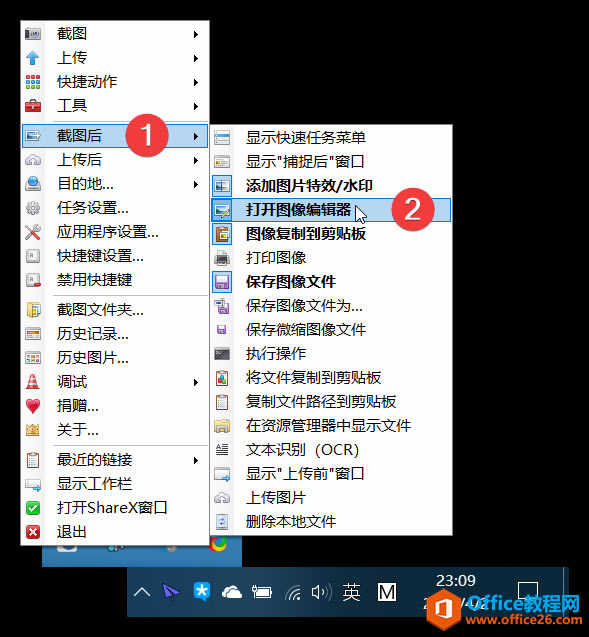The height and width of the screenshot is (637, 589).
Task: Click the blue upload arrow icon beside 上传
Action: pos(33,58)
